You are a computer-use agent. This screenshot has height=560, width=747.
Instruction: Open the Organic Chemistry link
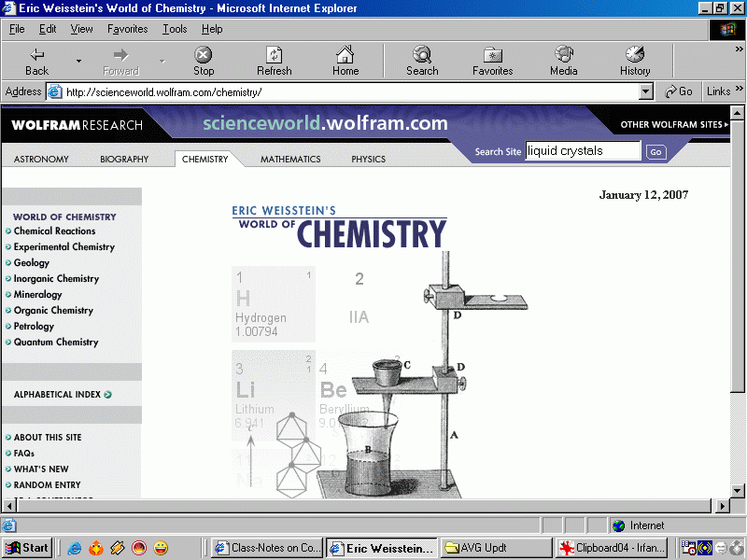[53, 311]
